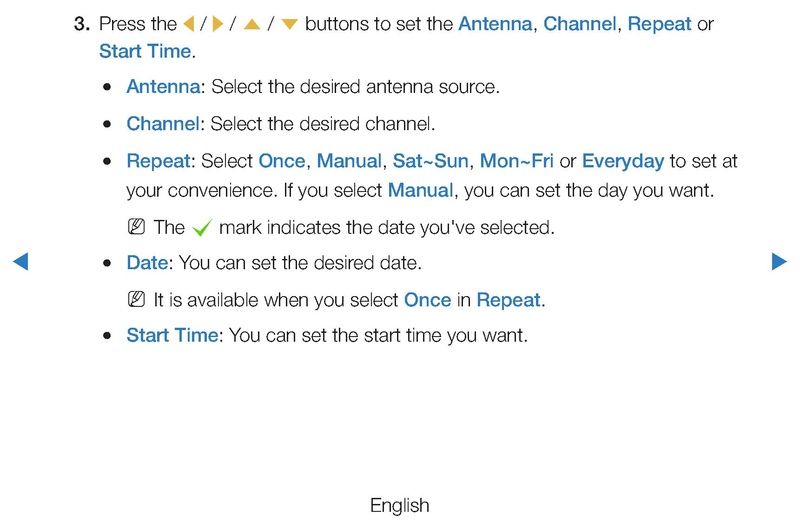Go to next page with right blue arrow
The image size is (800, 523).
[x=779, y=261]
